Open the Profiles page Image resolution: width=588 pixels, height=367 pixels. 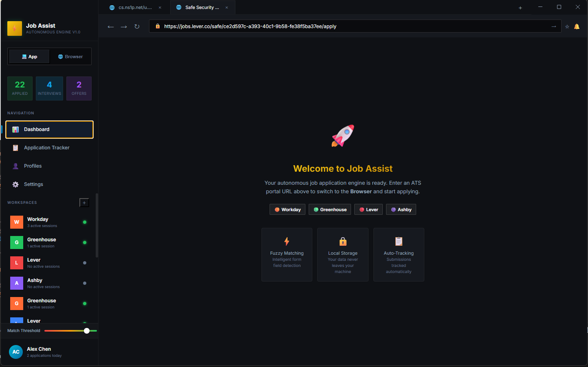click(49, 166)
